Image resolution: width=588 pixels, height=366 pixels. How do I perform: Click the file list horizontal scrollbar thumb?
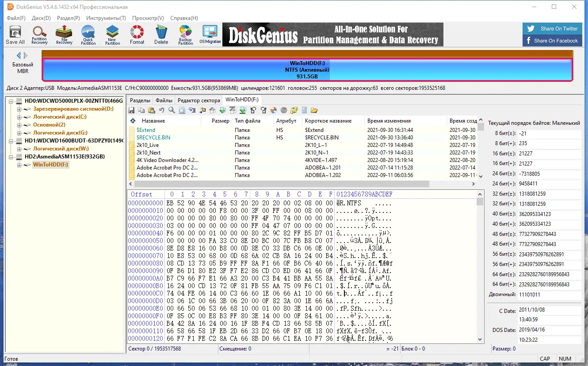(x=282, y=184)
